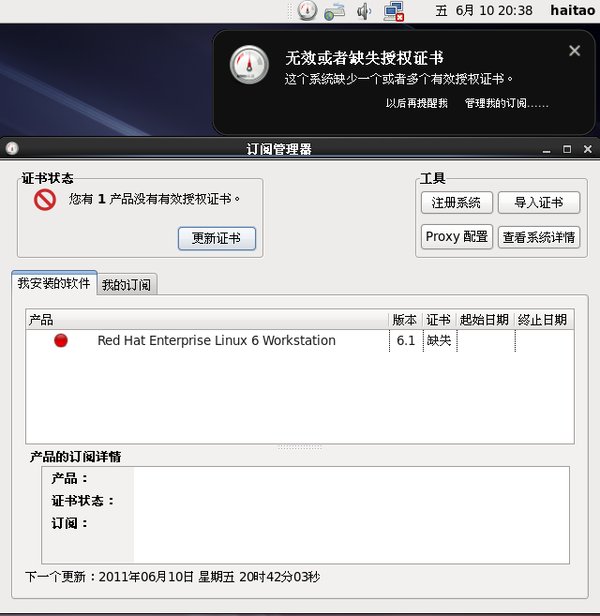Screen dimensions: 600x616
Task: Click the red prohibited certificate status icon
Action: [x=45, y=200]
